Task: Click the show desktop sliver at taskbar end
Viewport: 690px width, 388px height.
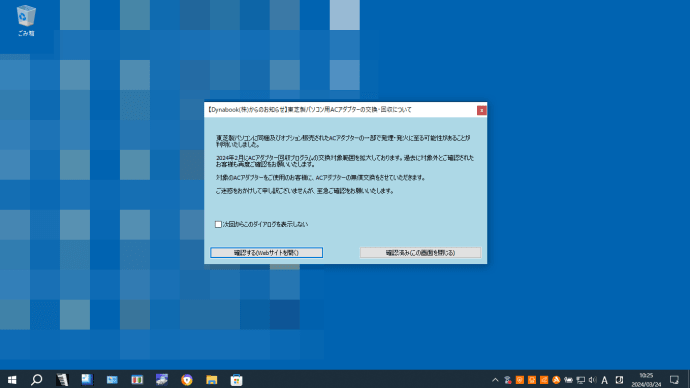Action: (688, 380)
